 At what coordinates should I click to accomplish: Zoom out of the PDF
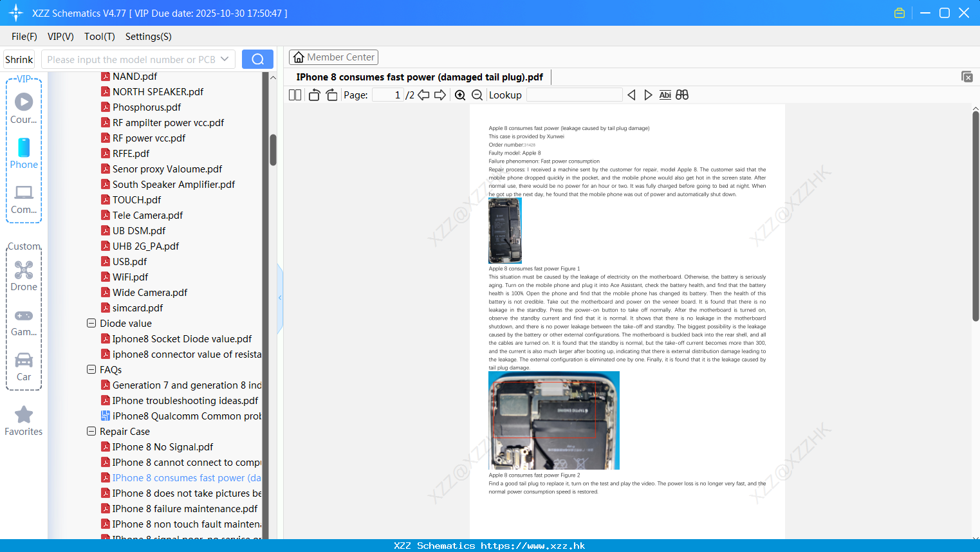477,95
